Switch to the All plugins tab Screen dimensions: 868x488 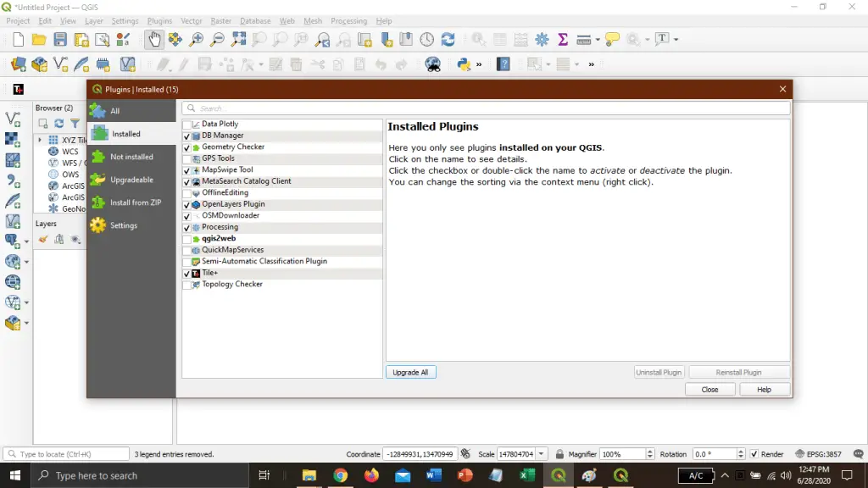point(131,111)
